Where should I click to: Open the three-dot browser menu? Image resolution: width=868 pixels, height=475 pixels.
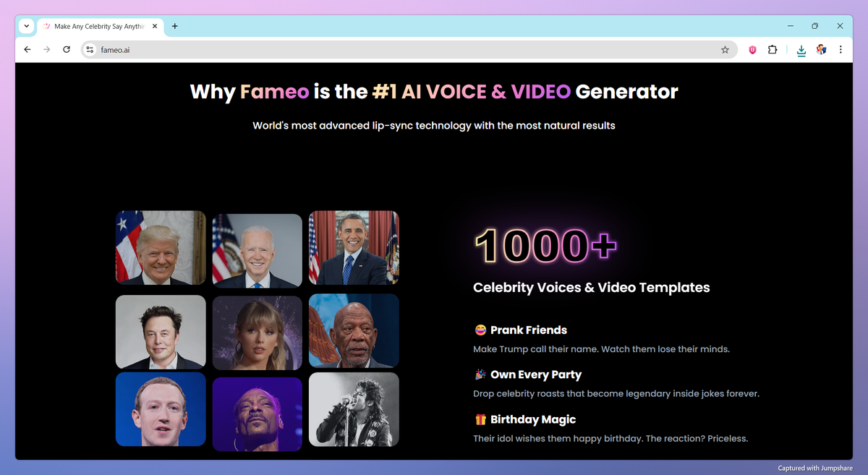(840, 50)
